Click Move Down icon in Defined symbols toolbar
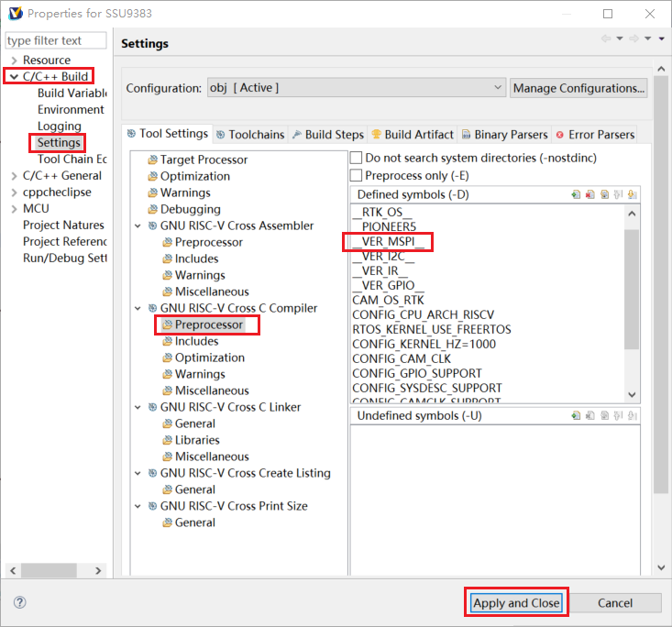The image size is (672, 627). tap(633, 194)
